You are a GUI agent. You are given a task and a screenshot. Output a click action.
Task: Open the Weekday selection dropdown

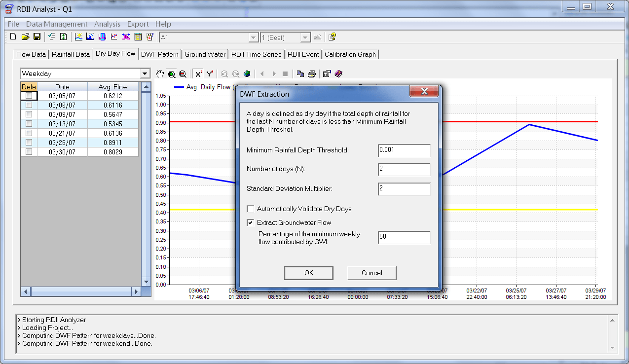(145, 73)
